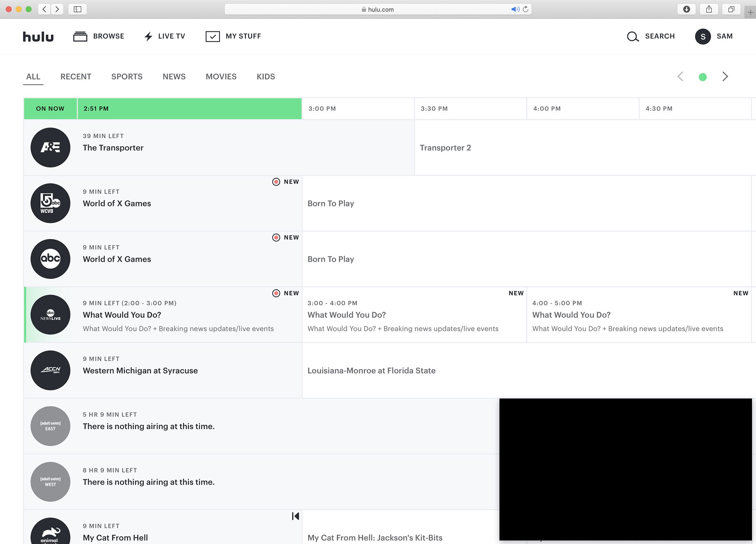
Task: Open What Would You Do? 4:00 - 5:00 PM
Action: coord(639,315)
